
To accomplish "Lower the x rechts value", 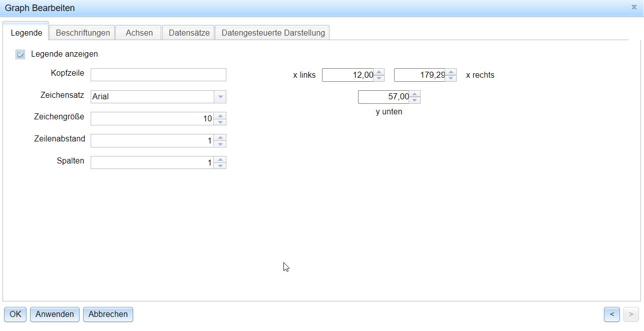I will coord(451,78).
